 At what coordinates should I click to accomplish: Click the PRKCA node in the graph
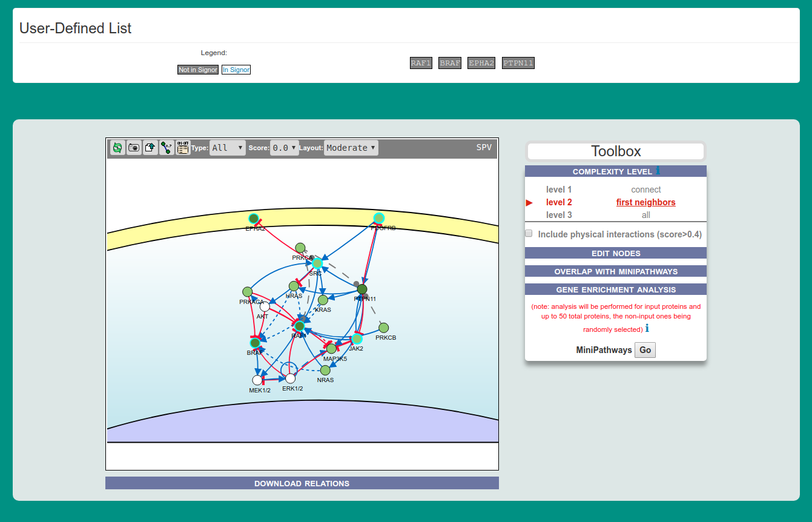point(300,248)
